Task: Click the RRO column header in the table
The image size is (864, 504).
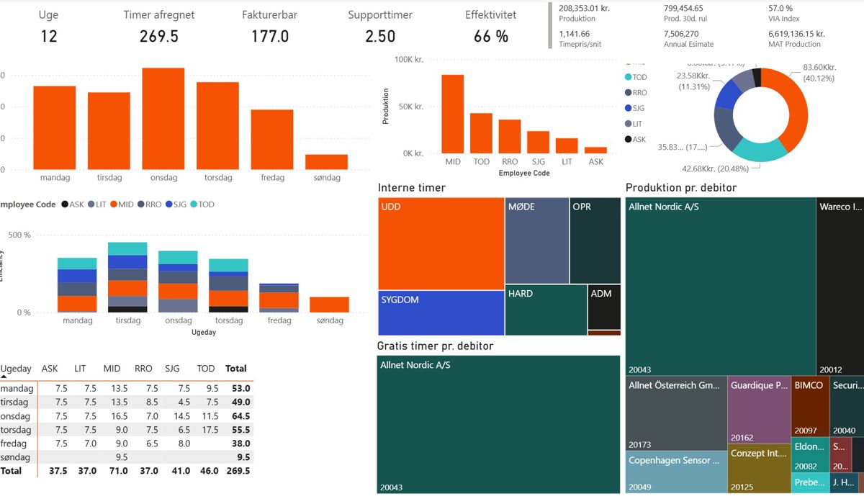Action: click(x=143, y=368)
